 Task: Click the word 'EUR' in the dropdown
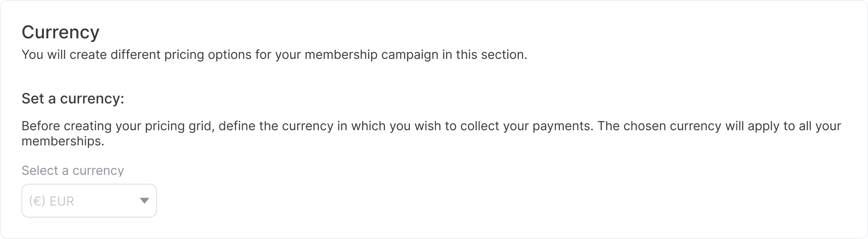pos(62,201)
